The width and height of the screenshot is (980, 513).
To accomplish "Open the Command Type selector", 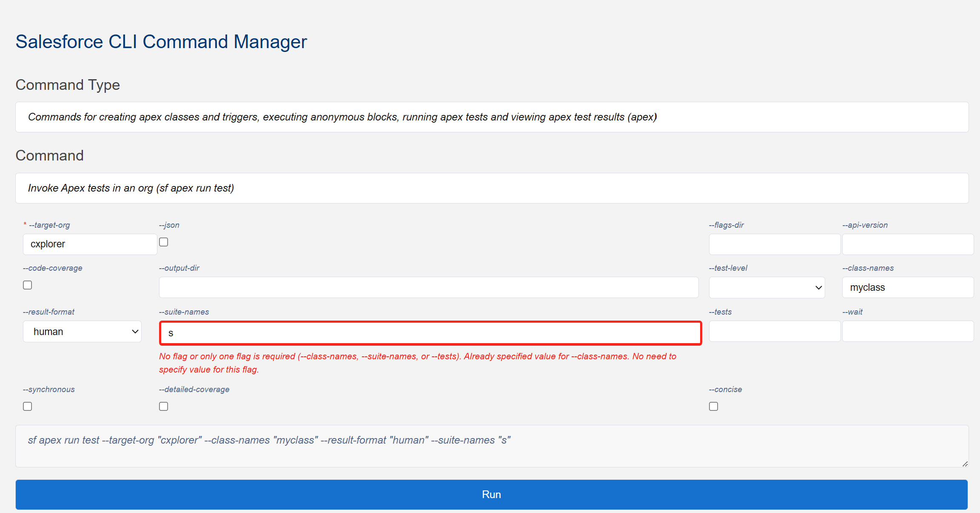I will point(492,117).
